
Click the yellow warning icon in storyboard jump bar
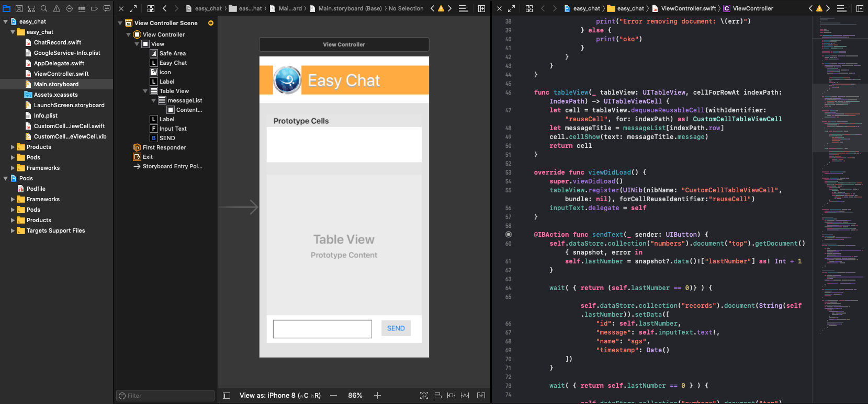[441, 8]
